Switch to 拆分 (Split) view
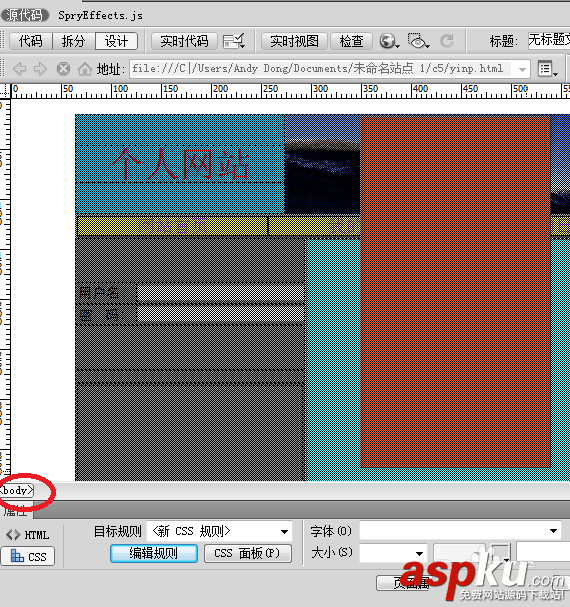This screenshot has height=607, width=570. click(74, 41)
